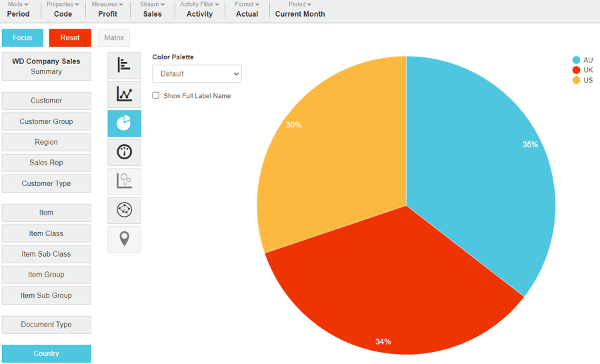Click the US legend color swatch
Viewport: 600px width, 364px height.
click(576, 80)
